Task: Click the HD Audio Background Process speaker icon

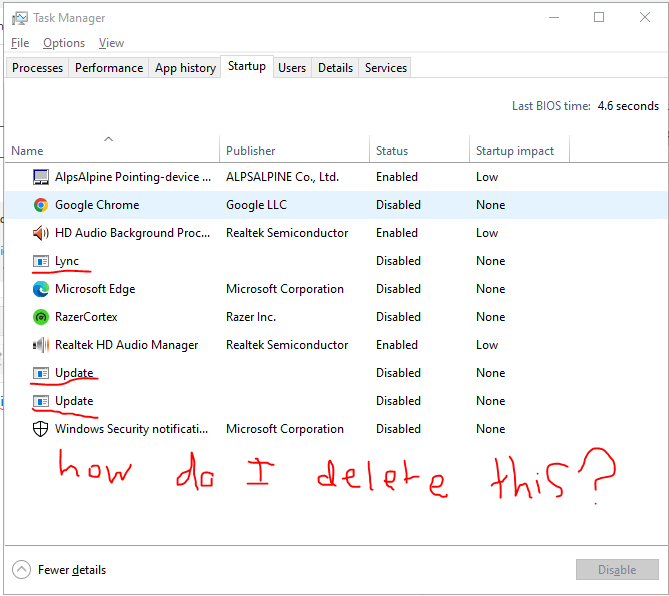Action: click(x=41, y=233)
